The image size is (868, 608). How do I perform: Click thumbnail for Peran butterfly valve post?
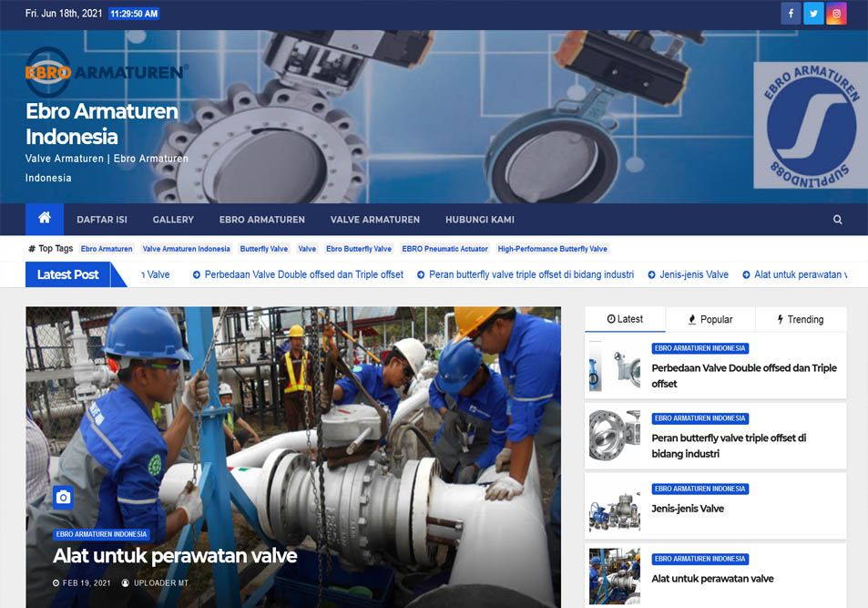point(615,435)
